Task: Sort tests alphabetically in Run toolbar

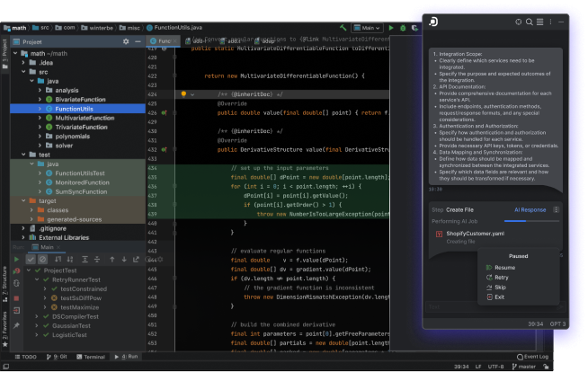Action: [x=58, y=260]
